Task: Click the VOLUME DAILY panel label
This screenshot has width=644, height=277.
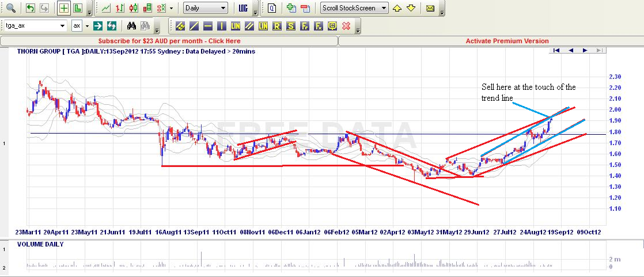Action: 41,244
